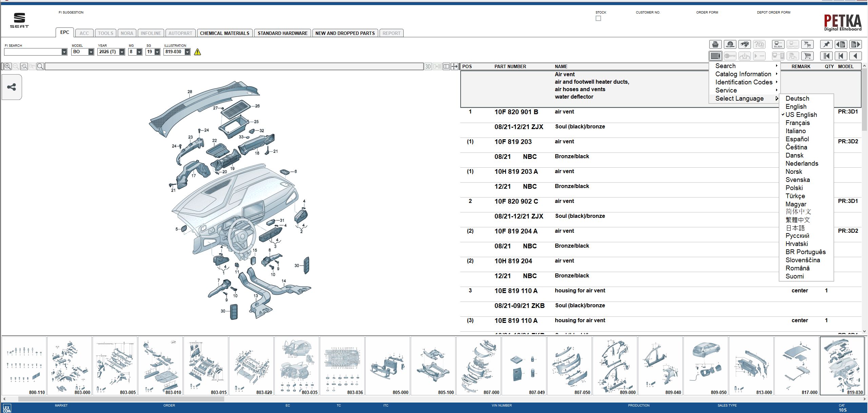Viewport: 868px width, 413px height.
Task: Click the share icon beside the diagram
Action: click(x=12, y=87)
